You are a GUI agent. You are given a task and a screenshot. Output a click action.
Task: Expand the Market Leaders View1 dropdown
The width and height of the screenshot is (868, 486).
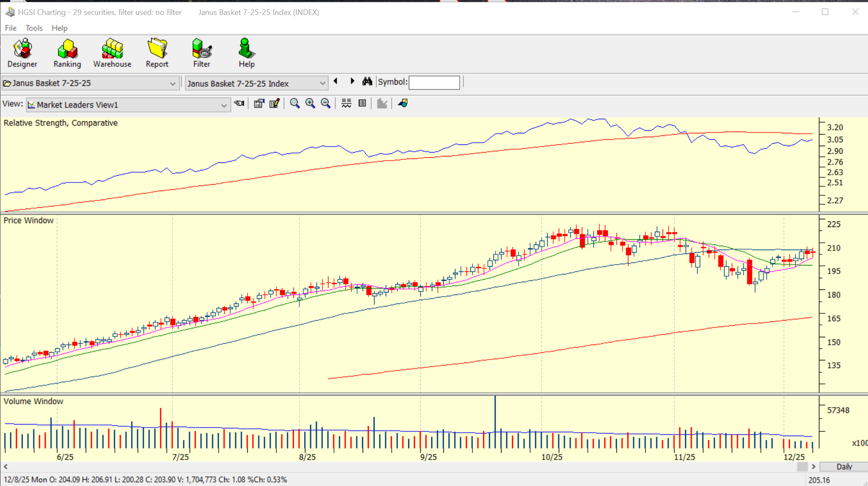[x=224, y=105]
